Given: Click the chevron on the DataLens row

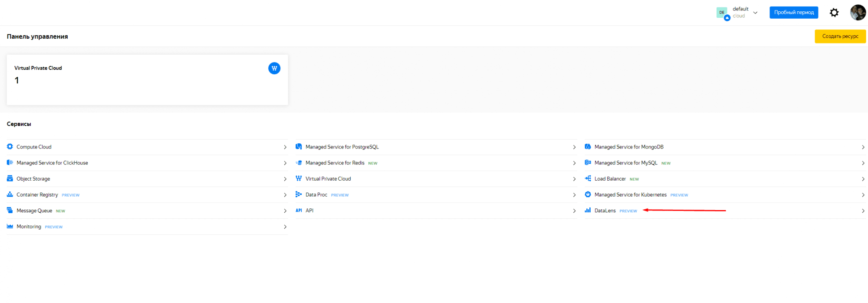Looking at the screenshot, I should [863, 211].
